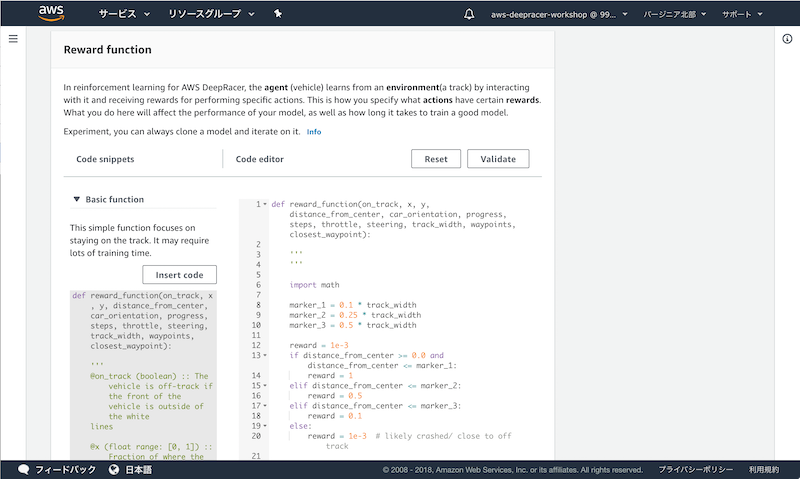The image size is (800, 479).
Task: Fold code at line 1 arrow
Action: pyautogui.click(x=265, y=204)
